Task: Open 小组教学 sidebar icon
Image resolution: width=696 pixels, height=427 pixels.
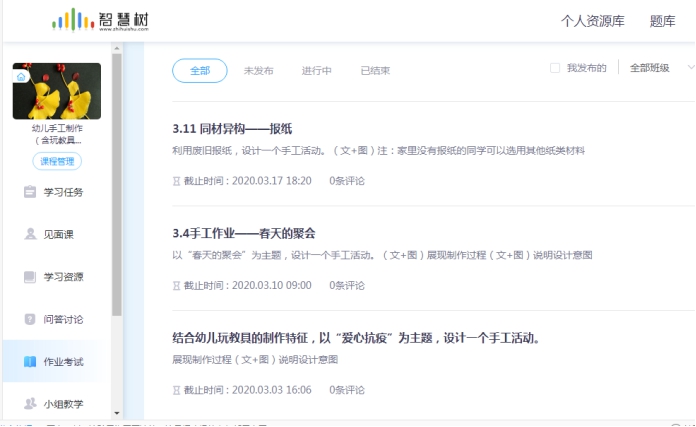Action: (x=30, y=404)
